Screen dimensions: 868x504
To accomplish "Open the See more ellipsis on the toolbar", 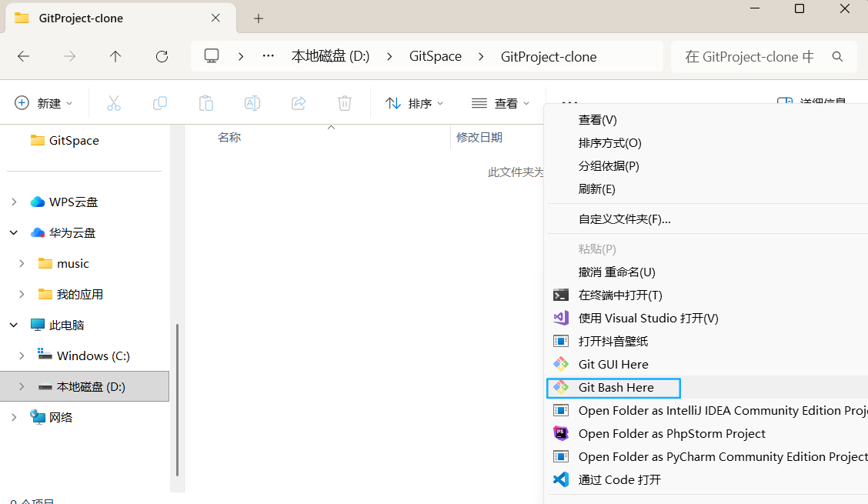I will coord(570,102).
